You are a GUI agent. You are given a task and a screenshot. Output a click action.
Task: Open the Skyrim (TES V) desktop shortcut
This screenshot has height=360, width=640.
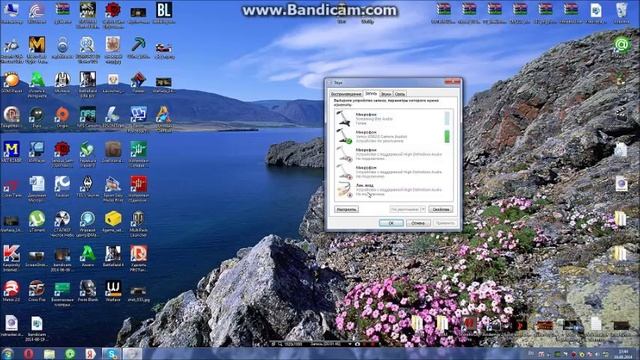point(87,187)
